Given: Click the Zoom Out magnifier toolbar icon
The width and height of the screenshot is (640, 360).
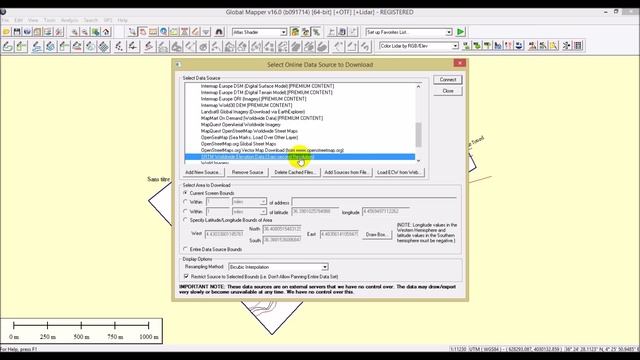Looking at the screenshot, I should coord(84,32).
